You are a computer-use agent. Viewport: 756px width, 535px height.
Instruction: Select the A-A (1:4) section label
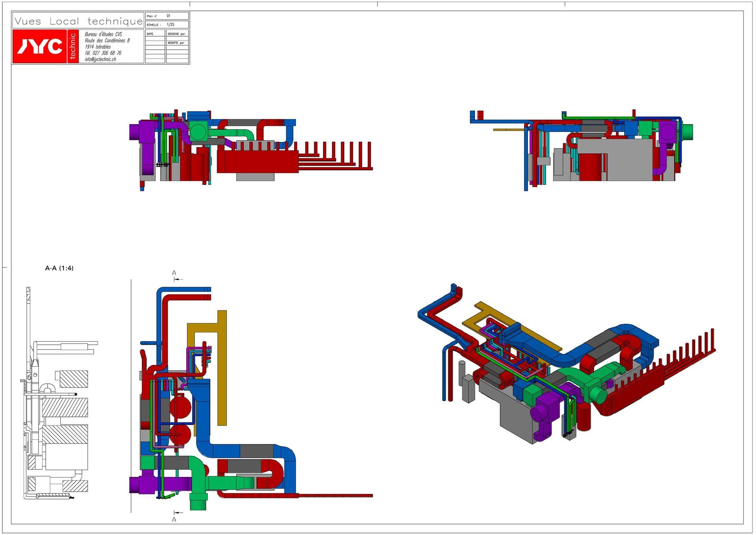pyautogui.click(x=60, y=267)
